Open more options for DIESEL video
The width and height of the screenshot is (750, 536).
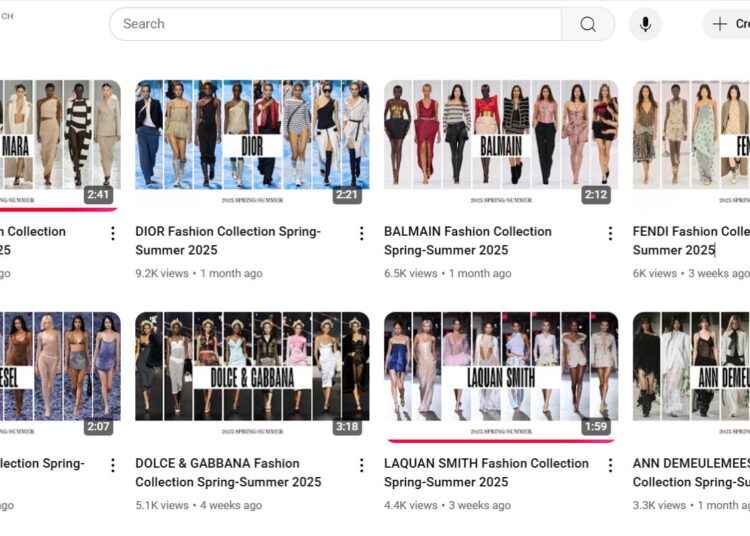click(x=113, y=465)
